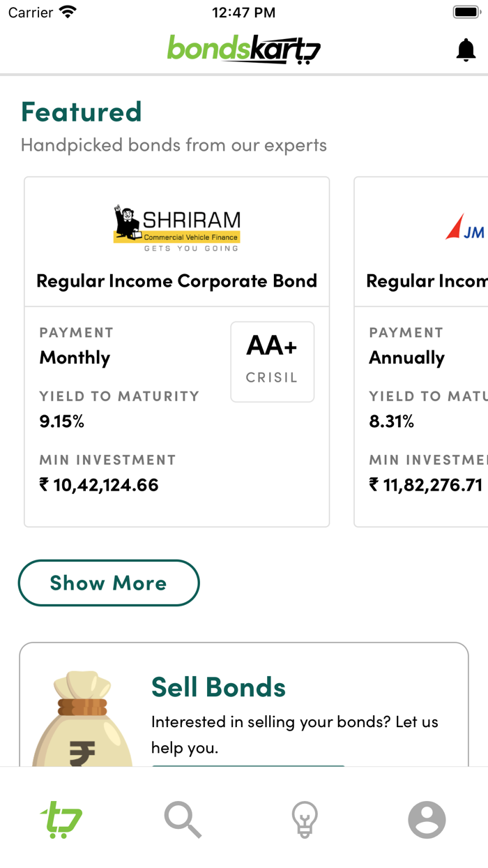Click the Show More button
Image resolution: width=488 pixels, height=868 pixels.
click(109, 583)
